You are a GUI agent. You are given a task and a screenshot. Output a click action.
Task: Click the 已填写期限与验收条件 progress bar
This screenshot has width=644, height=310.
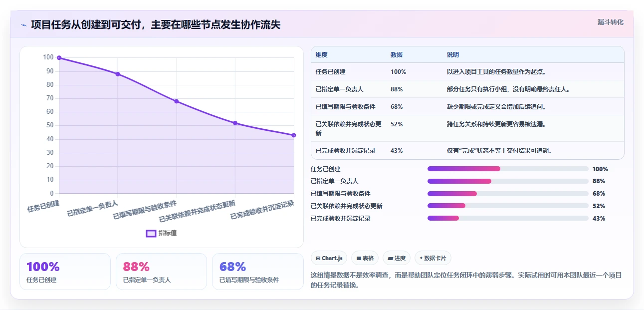point(508,194)
